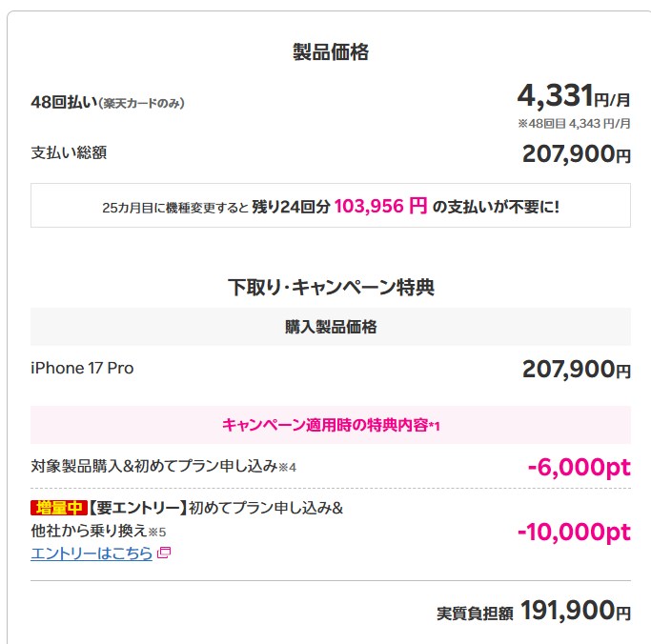The image size is (651, 644).
Task: Click the 製品価格 heading
Action: 330,52
